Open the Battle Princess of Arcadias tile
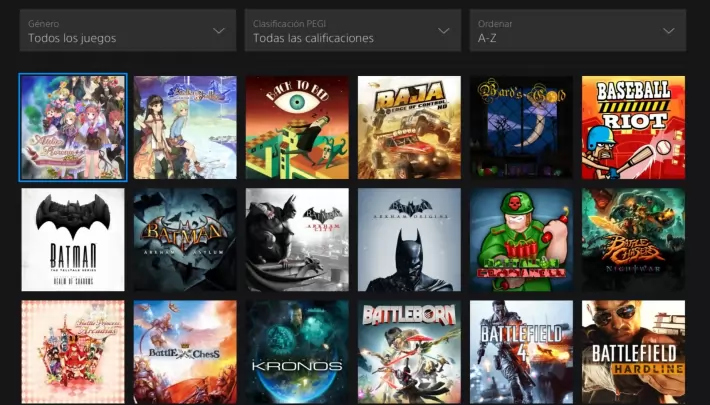Screen dimensions: 710x405 (x=73, y=352)
